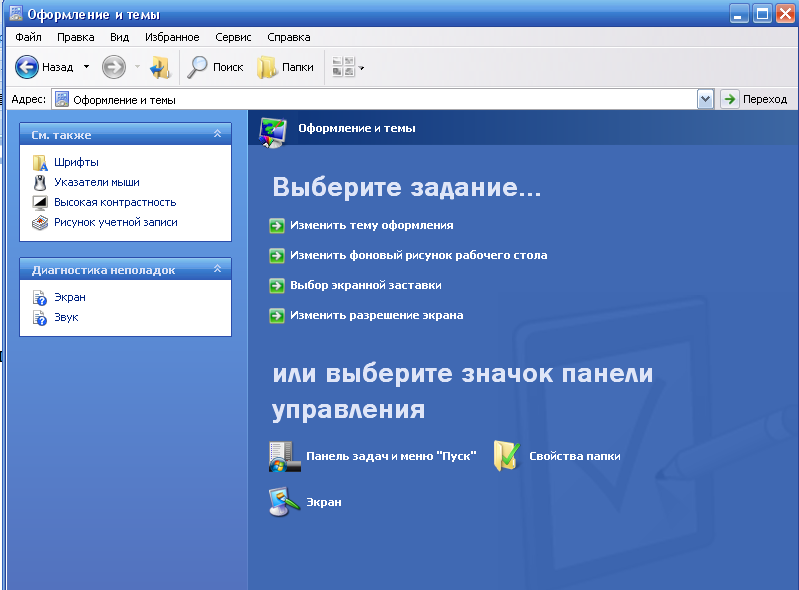
Task: Maximize the window
Action: click(x=762, y=13)
